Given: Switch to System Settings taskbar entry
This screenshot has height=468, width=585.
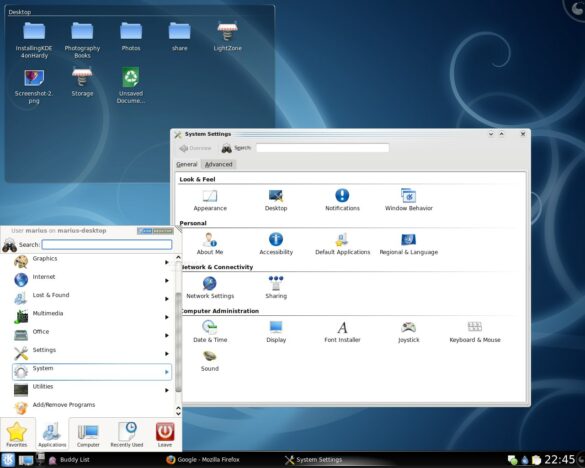Looking at the screenshot, I should 313,460.
